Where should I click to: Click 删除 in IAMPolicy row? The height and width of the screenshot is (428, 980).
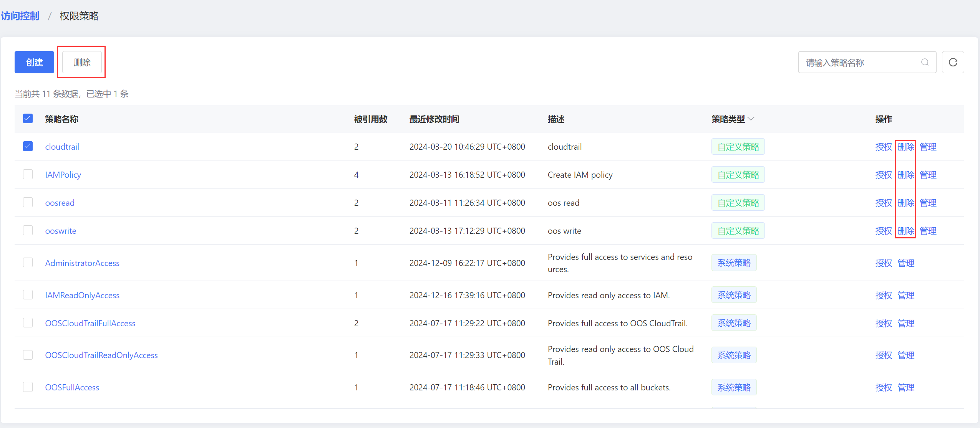(x=906, y=175)
